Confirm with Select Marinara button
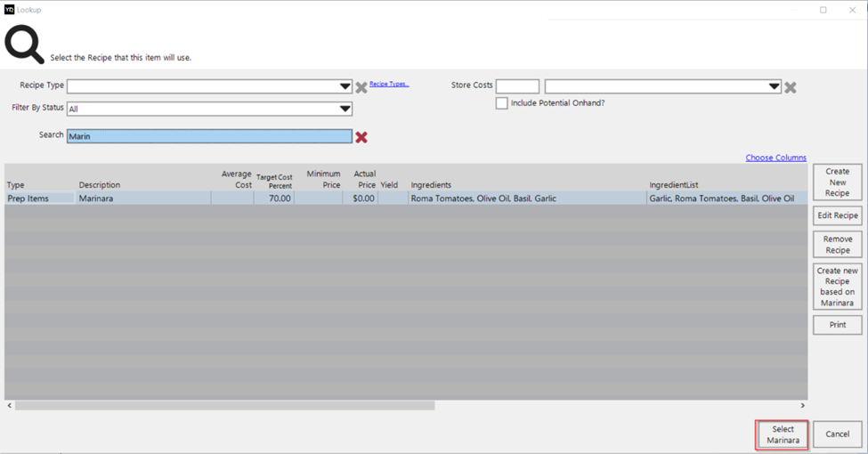This screenshot has height=454, width=868. [x=783, y=434]
